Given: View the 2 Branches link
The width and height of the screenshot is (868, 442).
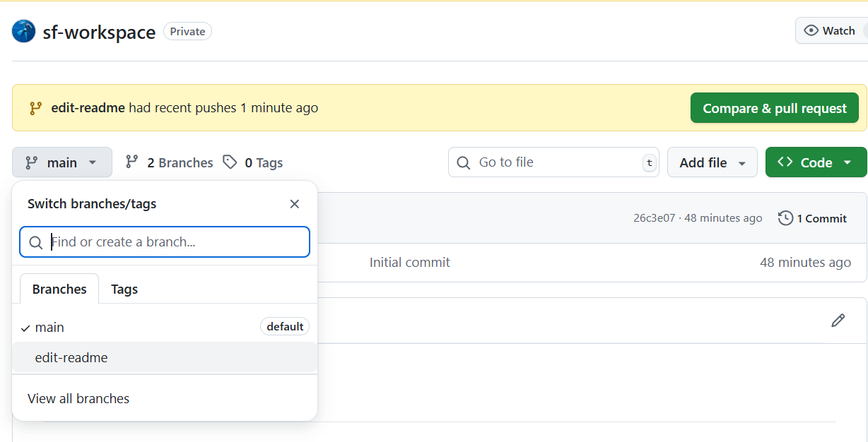Looking at the screenshot, I should 169,162.
